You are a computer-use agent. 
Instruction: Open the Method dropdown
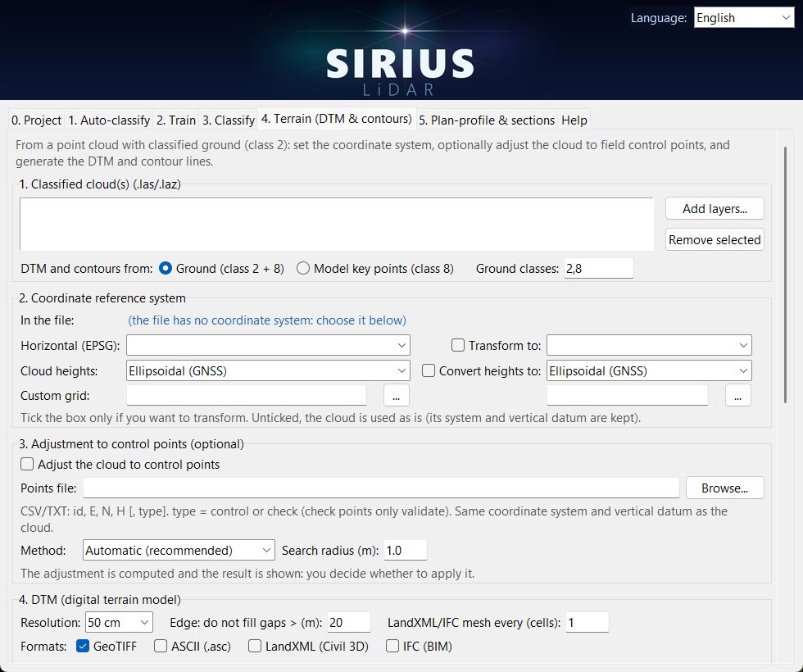(x=179, y=550)
